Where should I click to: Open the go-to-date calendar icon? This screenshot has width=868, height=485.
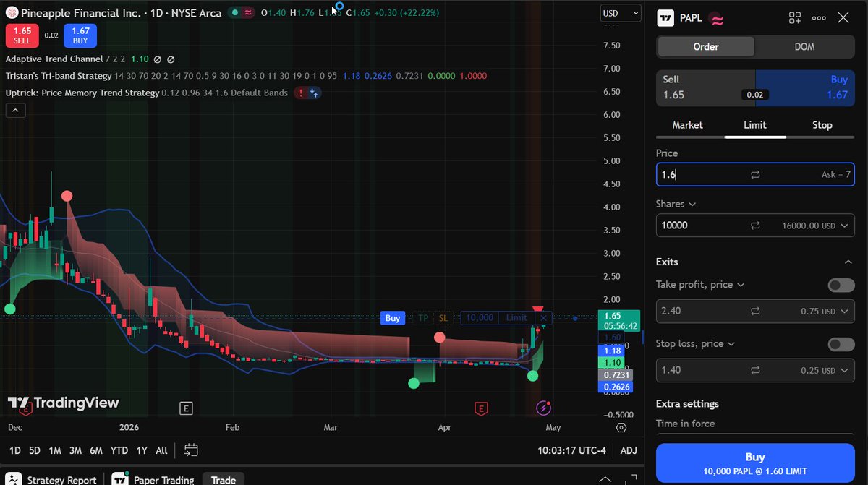pyautogui.click(x=191, y=450)
